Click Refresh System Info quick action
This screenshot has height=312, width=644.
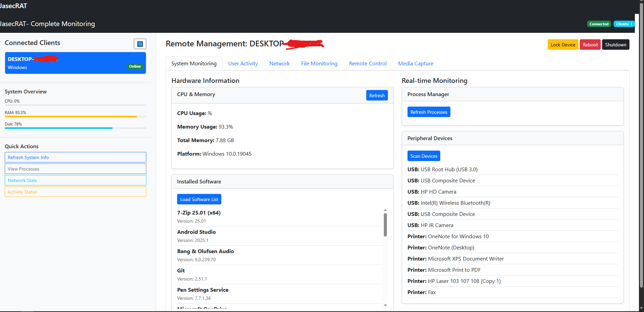point(75,157)
